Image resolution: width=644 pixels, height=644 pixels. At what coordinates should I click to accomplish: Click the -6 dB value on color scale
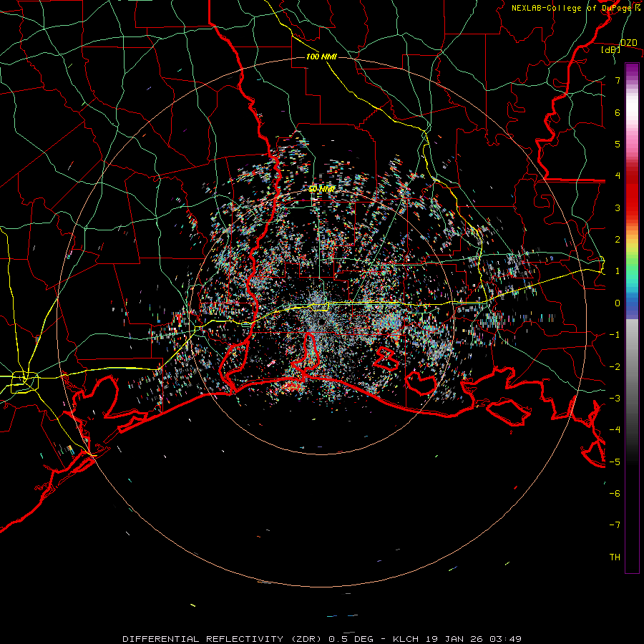615,494
